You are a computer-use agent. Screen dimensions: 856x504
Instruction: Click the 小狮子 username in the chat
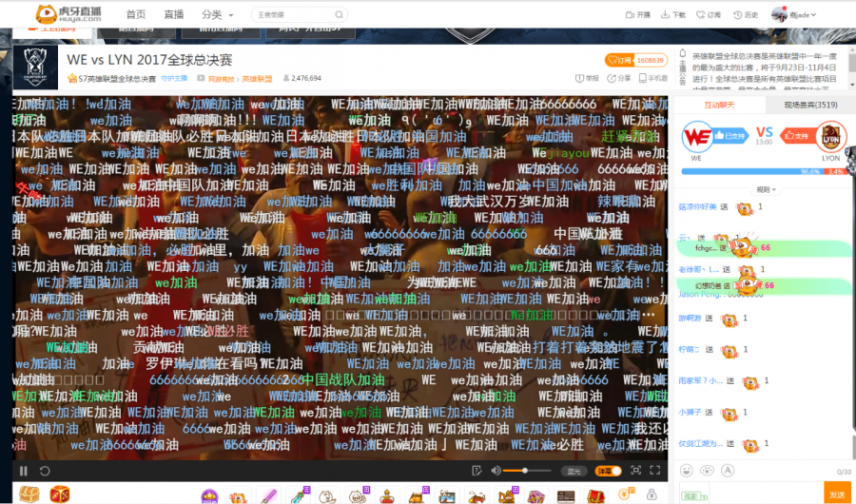click(690, 413)
